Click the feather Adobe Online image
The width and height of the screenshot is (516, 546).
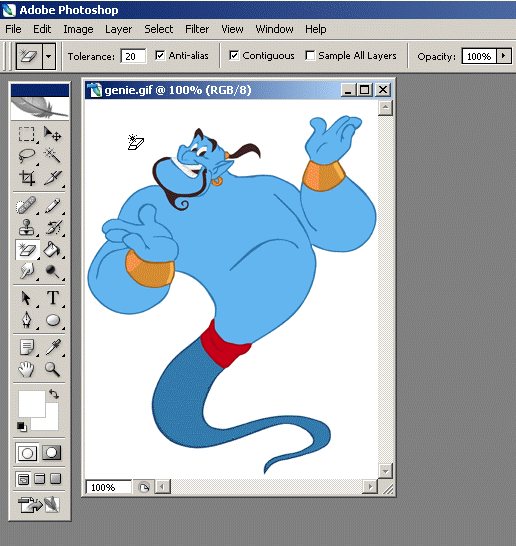point(40,108)
